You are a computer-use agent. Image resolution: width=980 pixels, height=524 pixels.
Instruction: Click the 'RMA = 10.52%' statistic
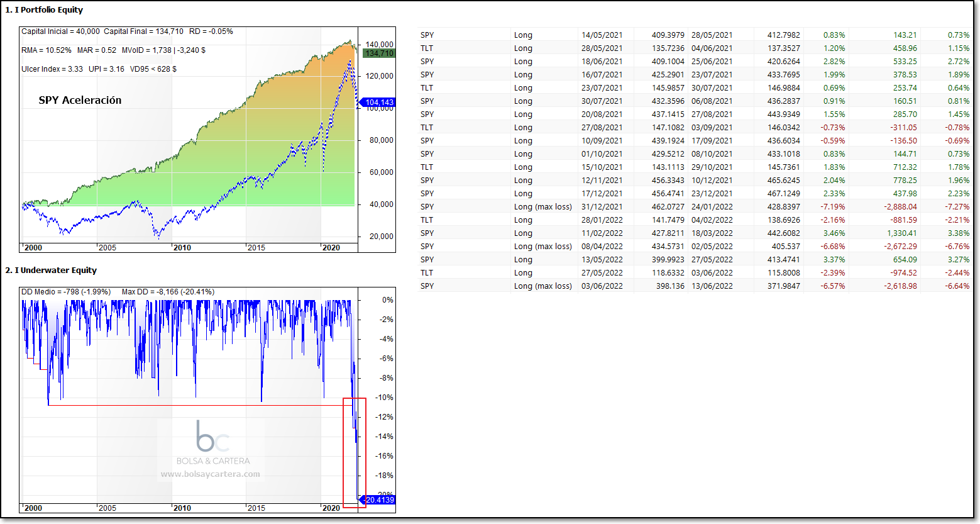47,50
